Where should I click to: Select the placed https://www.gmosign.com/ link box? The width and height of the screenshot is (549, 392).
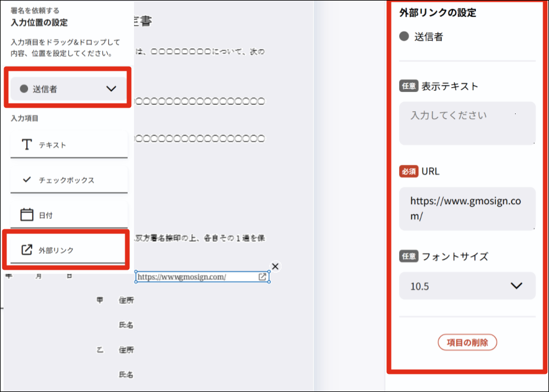click(203, 277)
